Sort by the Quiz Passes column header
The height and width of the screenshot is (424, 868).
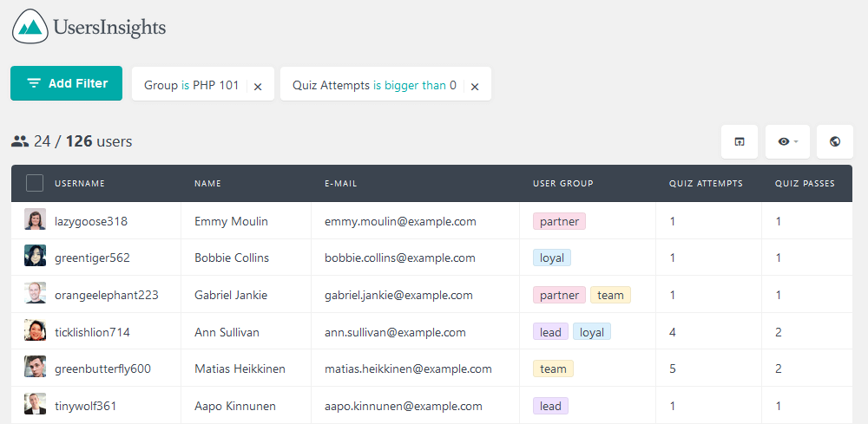805,184
